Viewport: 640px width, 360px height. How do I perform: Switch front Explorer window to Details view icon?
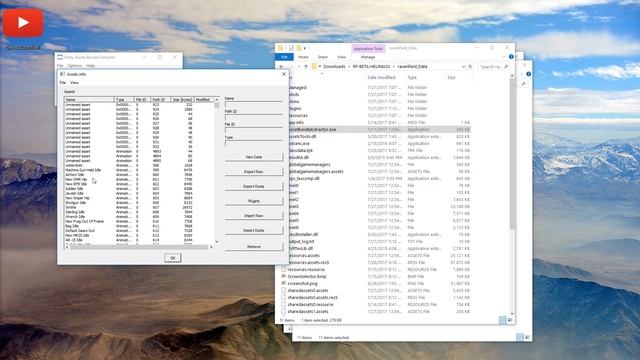[x=502, y=320]
